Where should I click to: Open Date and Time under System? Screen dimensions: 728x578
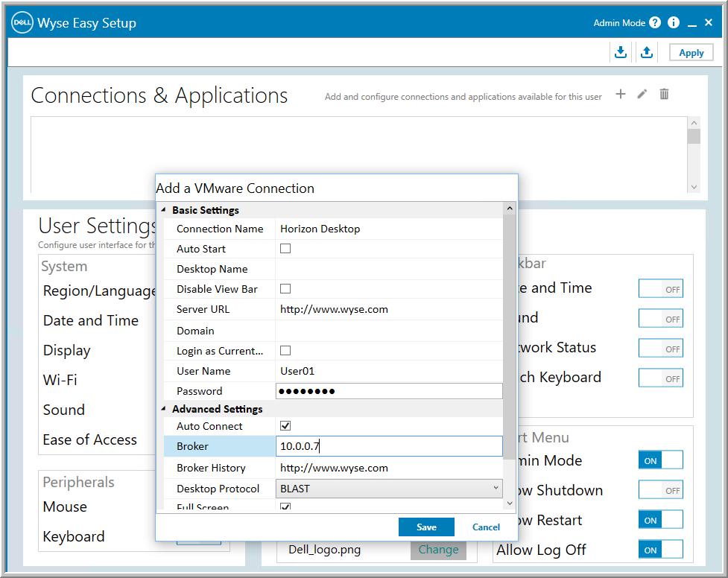click(91, 320)
